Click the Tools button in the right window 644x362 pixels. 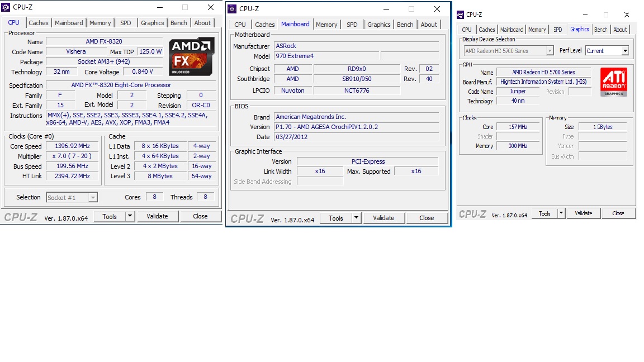tap(544, 213)
